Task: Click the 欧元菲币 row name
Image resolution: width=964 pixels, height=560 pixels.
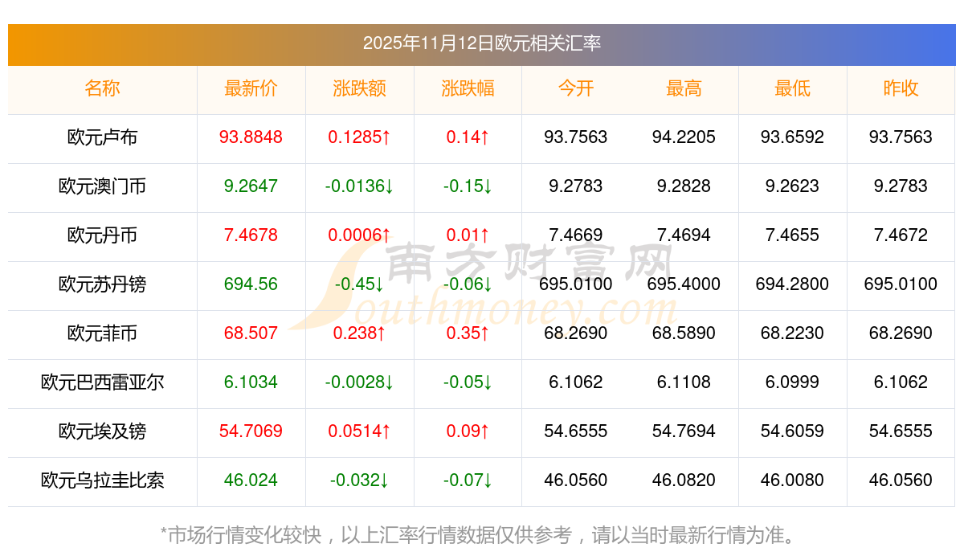Action: [102, 333]
